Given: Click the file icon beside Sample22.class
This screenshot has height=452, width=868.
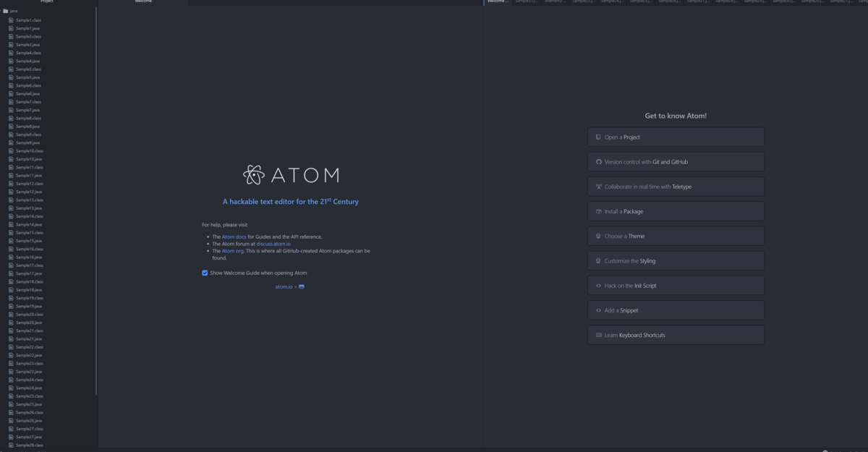Looking at the screenshot, I should click(11, 346).
